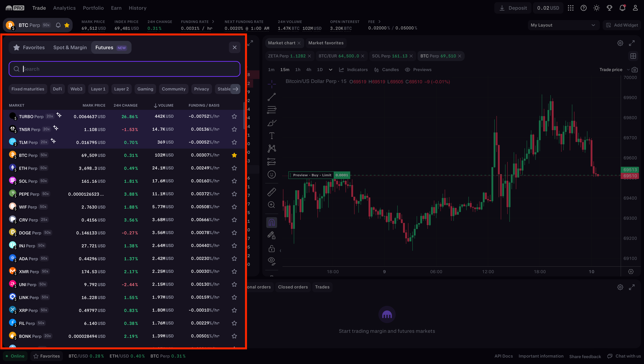Switch to Spot & Margin tab
The width and height of the screenshot is (644, 364).
click(70, 48)
